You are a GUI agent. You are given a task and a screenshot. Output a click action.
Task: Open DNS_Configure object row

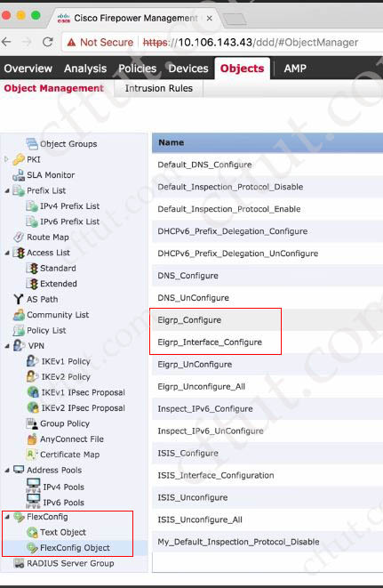[x=267, y=275]
